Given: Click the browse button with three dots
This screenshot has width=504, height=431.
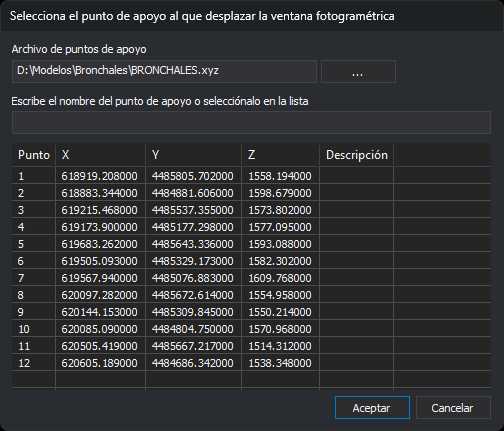Looking at the screenshot, I should point(358,71).
